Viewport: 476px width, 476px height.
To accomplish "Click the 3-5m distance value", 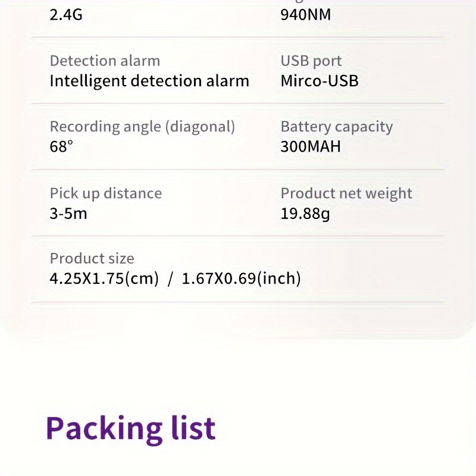I will click(x=68, y=213).
